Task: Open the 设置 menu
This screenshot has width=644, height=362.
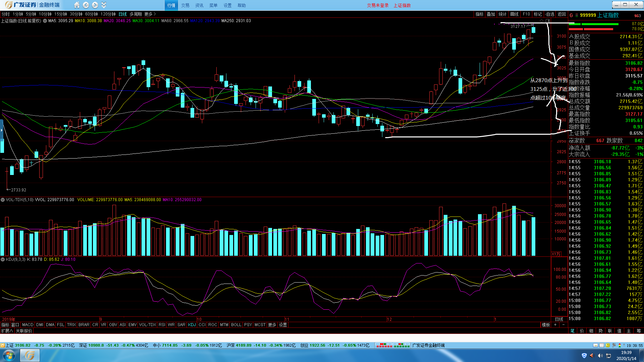Action: [227, 5]
